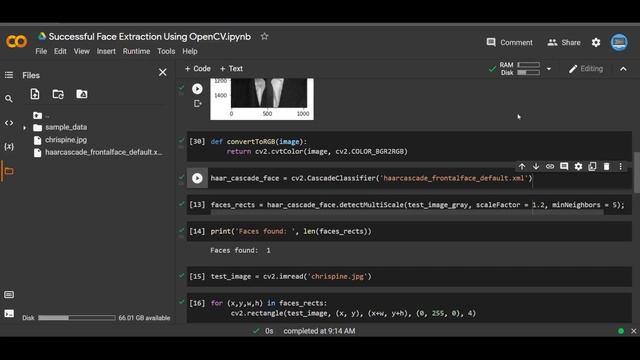Open the user account avatar
Viewport: 640px width, 360px height.
coord(619,42)
